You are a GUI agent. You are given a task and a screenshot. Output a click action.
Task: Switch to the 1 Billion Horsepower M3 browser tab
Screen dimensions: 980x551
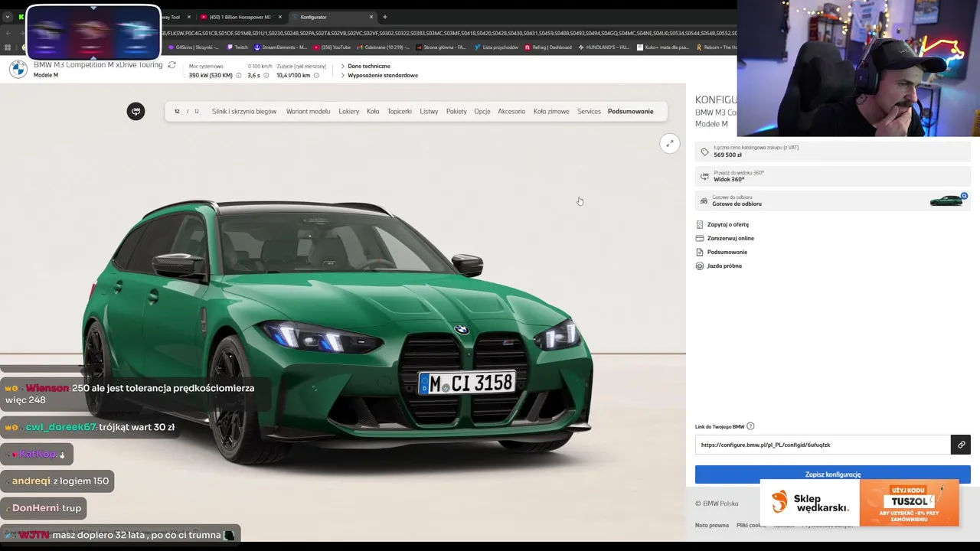coord(240,17)
